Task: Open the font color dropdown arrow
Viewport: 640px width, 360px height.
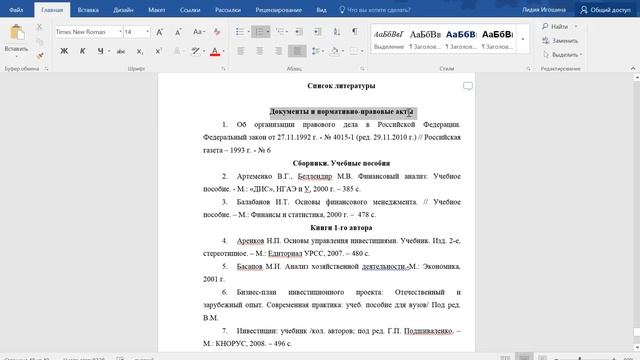Action: (x=224, y=51)
